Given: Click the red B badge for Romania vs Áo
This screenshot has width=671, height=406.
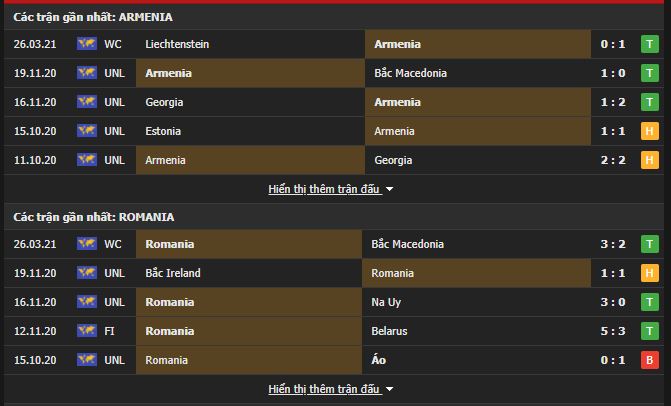Looking at the screenshot, I should pos(650,360).
